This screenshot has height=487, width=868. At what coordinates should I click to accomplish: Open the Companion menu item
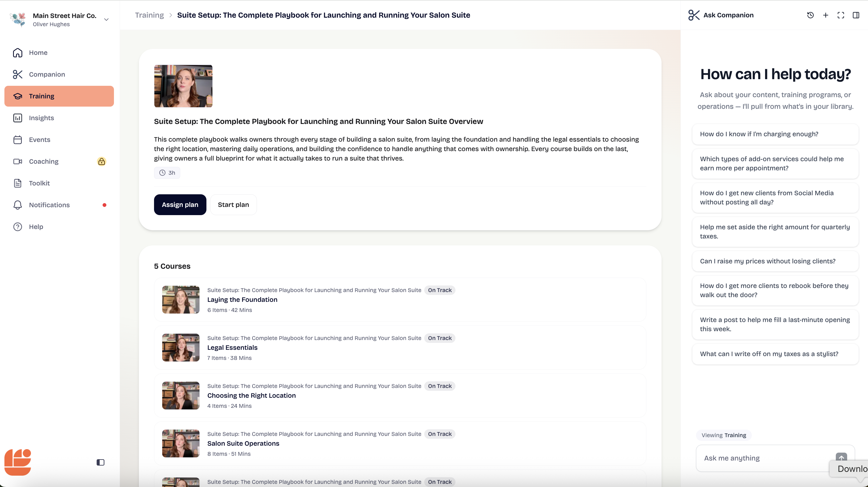(59, 74)
